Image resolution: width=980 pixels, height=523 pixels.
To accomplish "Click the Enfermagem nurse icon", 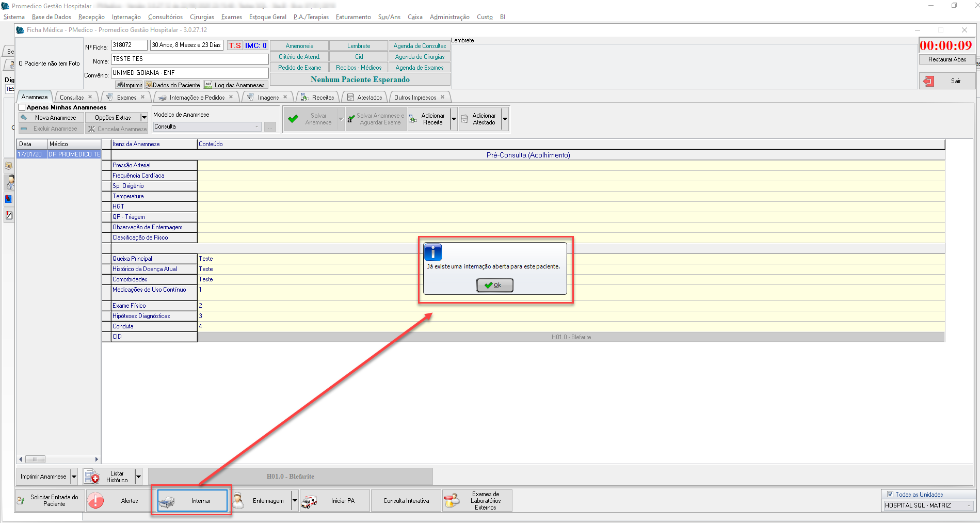I will (238, 501).
